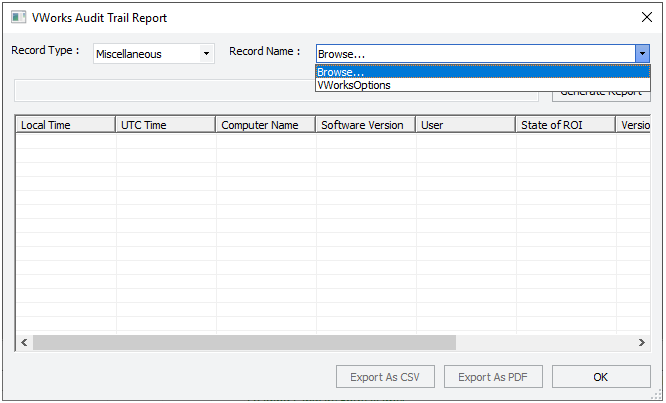Click the Software Version column header

(x=365, y=125)
